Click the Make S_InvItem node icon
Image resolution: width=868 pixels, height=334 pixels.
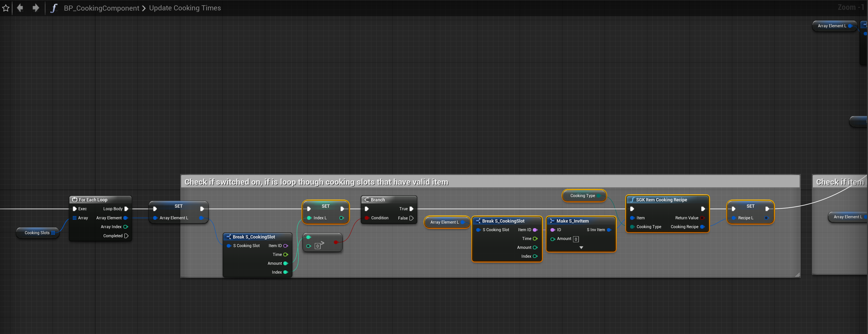tap(552, 221)
